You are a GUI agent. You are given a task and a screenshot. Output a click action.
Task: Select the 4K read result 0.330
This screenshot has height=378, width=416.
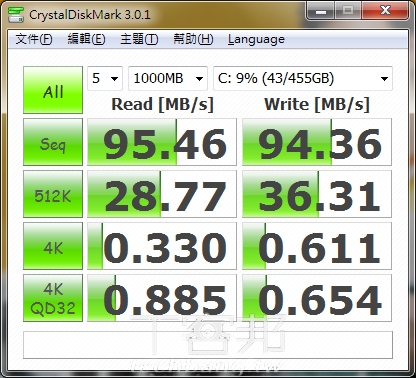[x=162, y=246]
